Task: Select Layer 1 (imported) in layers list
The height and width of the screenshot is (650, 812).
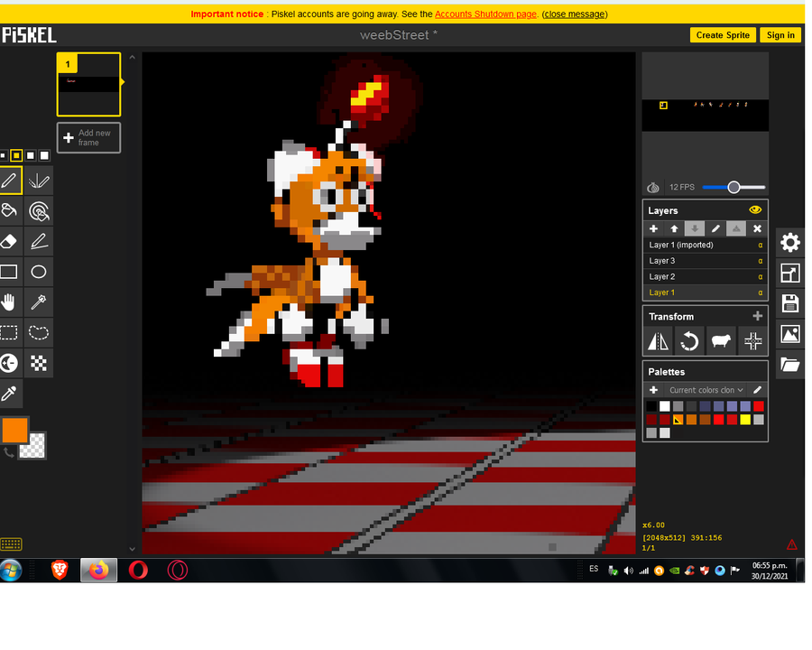Action: [706, 245]
